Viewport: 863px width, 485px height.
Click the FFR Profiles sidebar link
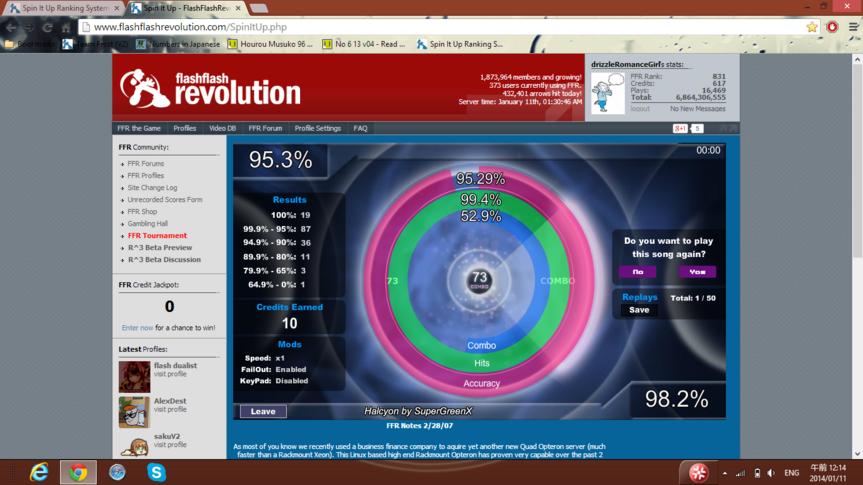(145, 176)
